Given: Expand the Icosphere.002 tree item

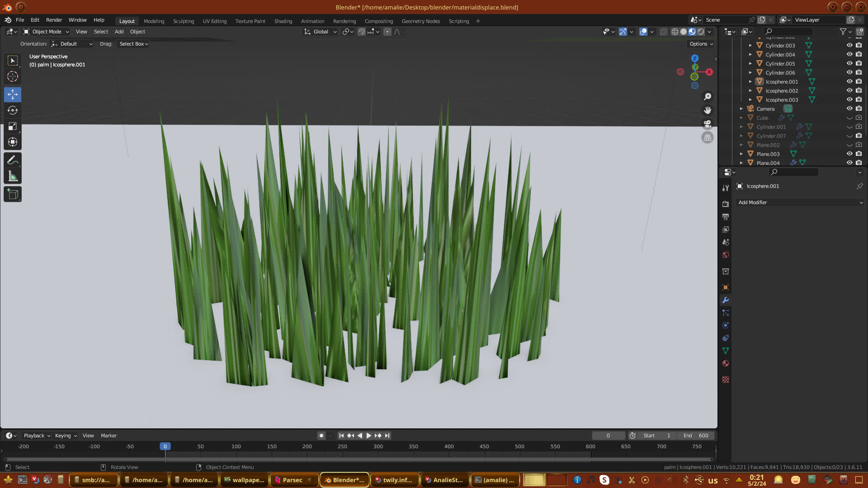Looking at the screenshot, I should click(x=750, y=91).
